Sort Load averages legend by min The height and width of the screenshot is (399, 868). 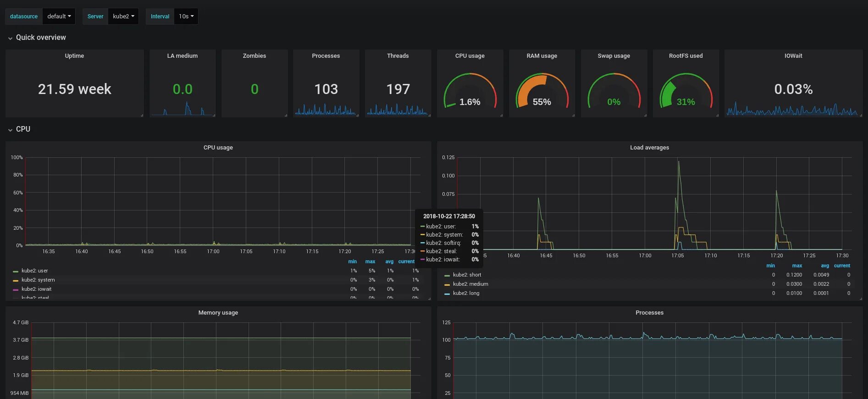point(771,266)
